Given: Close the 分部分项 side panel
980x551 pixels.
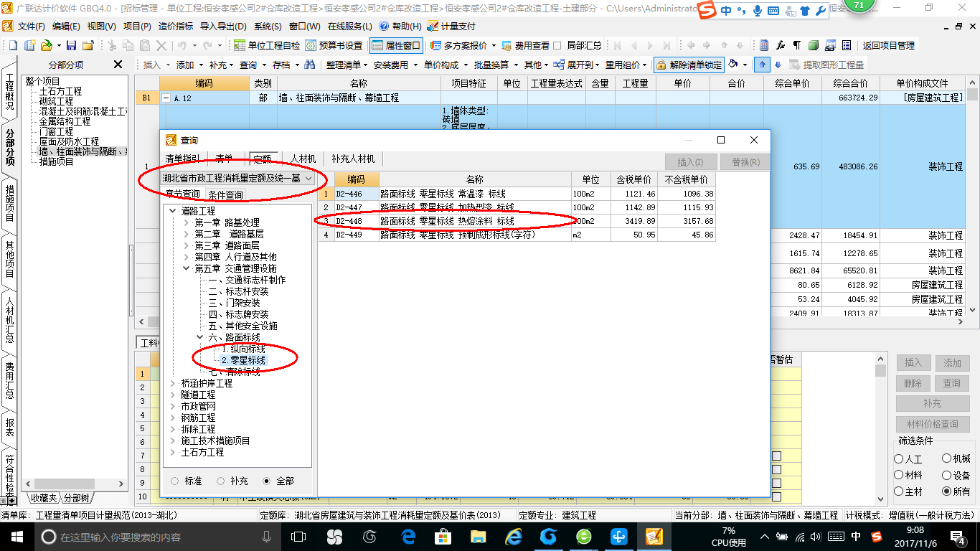Looking at the screenshot, I should pos(118,65).
